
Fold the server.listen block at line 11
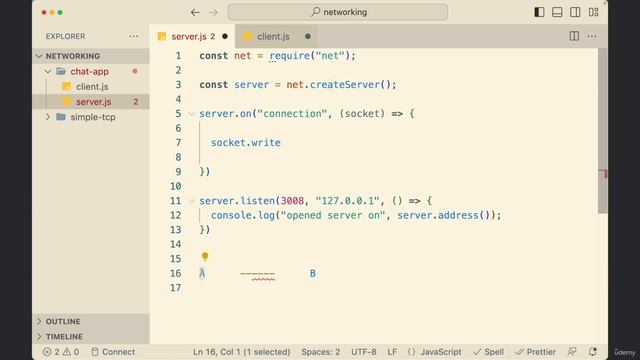(x=191, y=201)
